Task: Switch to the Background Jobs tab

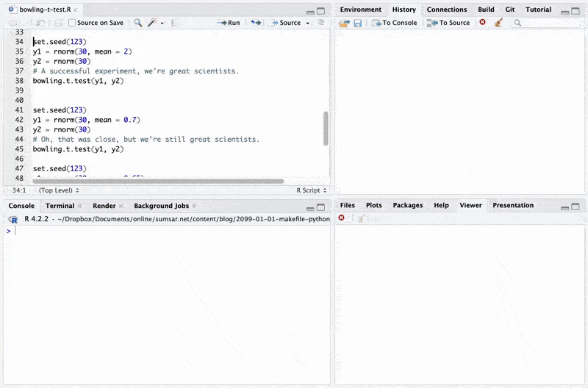Action: pyautogui.click(x=161, y=206)
